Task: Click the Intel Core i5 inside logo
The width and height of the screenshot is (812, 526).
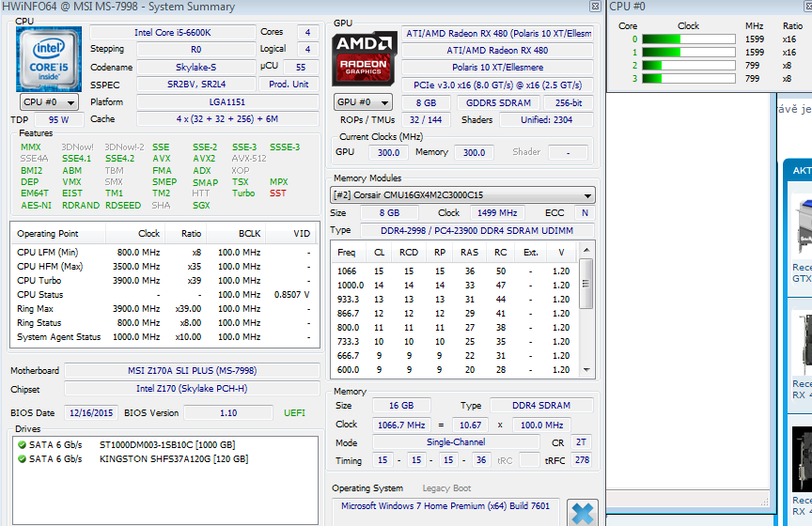Action: [49, 59]
